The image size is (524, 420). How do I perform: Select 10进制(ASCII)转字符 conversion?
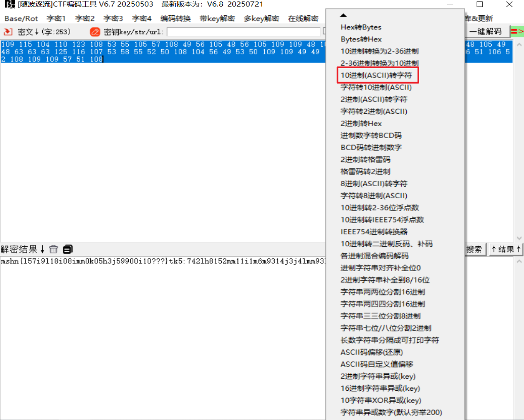click(376, 75)
